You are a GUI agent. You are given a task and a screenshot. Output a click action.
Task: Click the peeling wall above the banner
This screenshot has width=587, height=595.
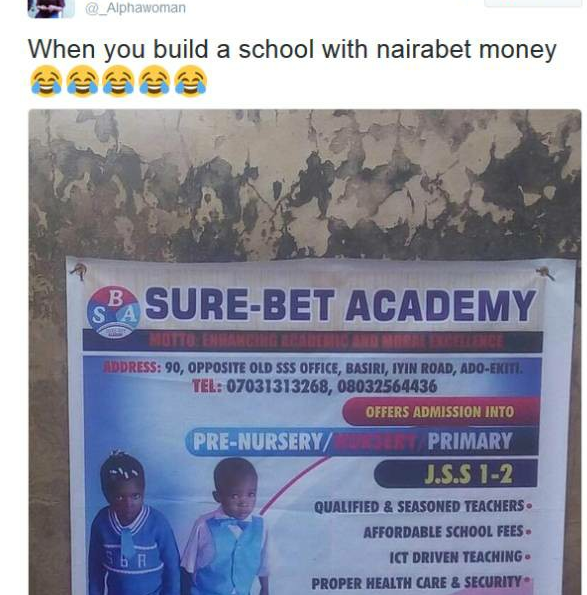click(305, 184)
